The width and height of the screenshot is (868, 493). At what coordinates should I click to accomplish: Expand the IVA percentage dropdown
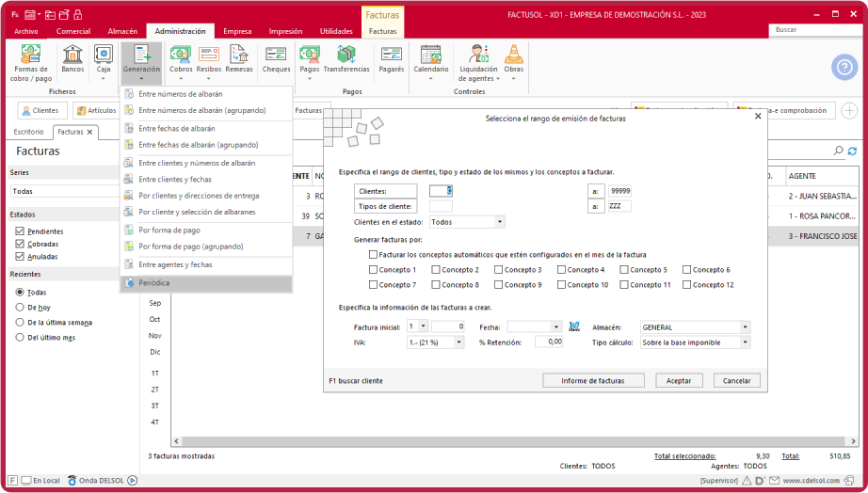point(458,342)
